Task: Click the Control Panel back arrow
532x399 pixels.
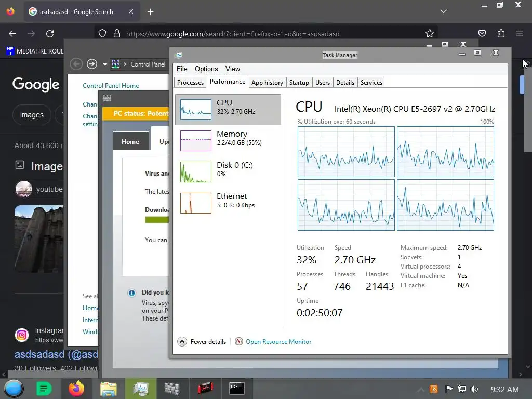Action: 76,64
